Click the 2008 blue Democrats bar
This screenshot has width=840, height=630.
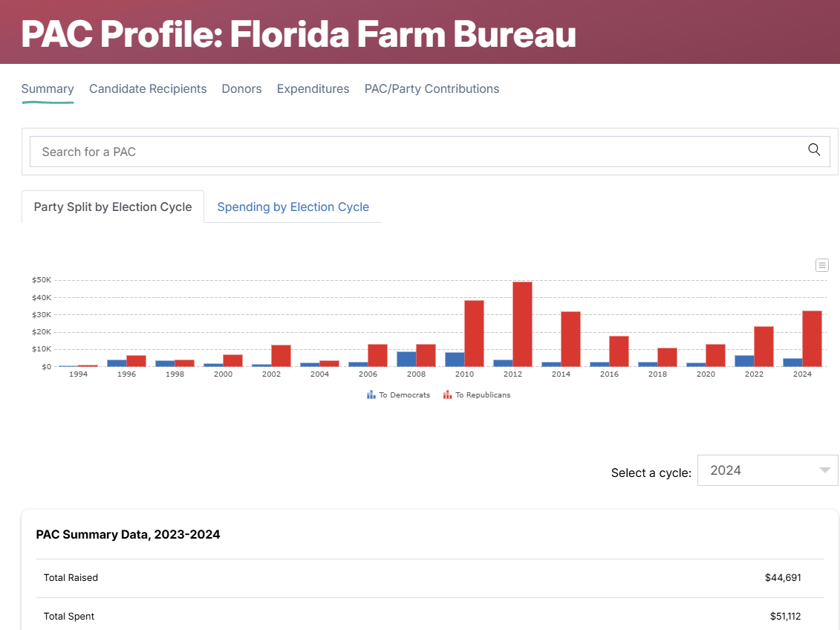406,359
